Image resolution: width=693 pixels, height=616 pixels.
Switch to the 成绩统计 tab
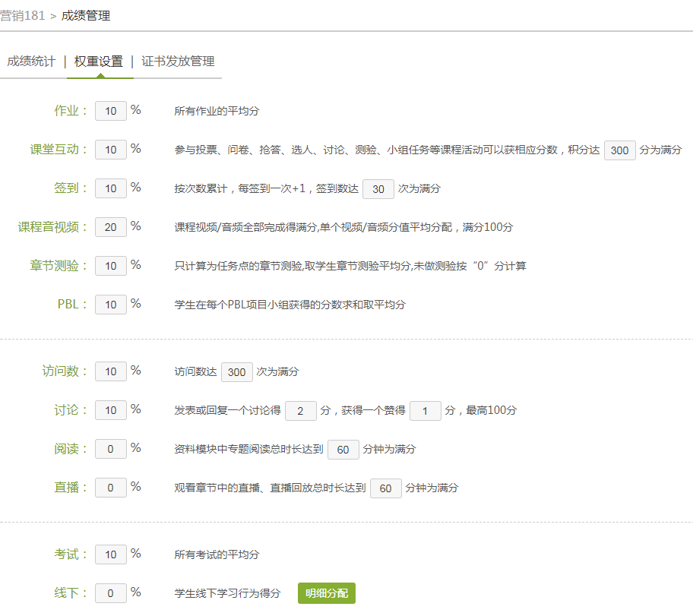pyautogui.click(x=31, y=62)
